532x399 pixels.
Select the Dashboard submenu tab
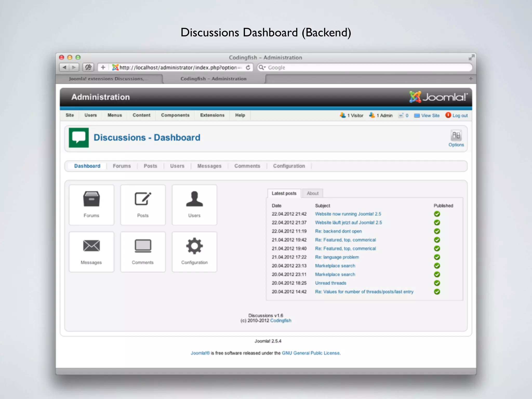click(x=87, y=166)
